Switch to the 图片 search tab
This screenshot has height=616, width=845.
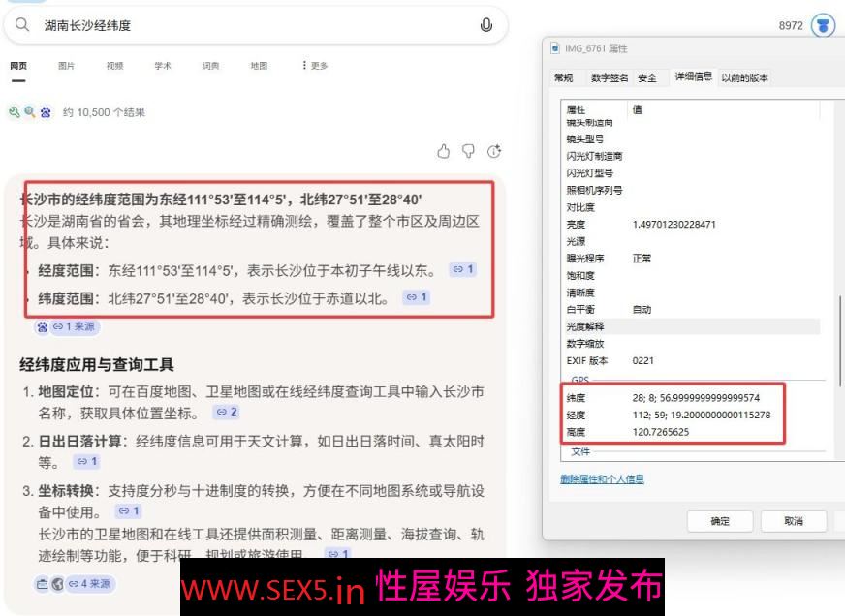[66, 66]
